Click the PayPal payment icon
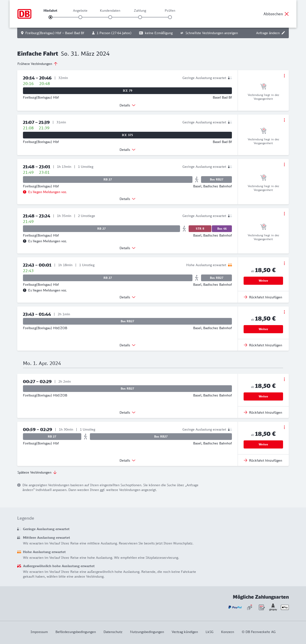 235,607
